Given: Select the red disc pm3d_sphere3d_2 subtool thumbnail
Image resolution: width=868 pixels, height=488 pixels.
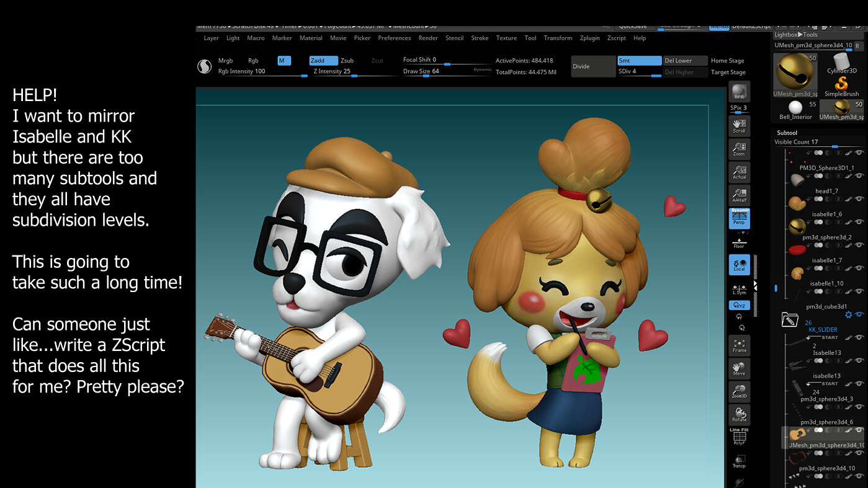Looking at the screenshot, I should tap(797, 249).
